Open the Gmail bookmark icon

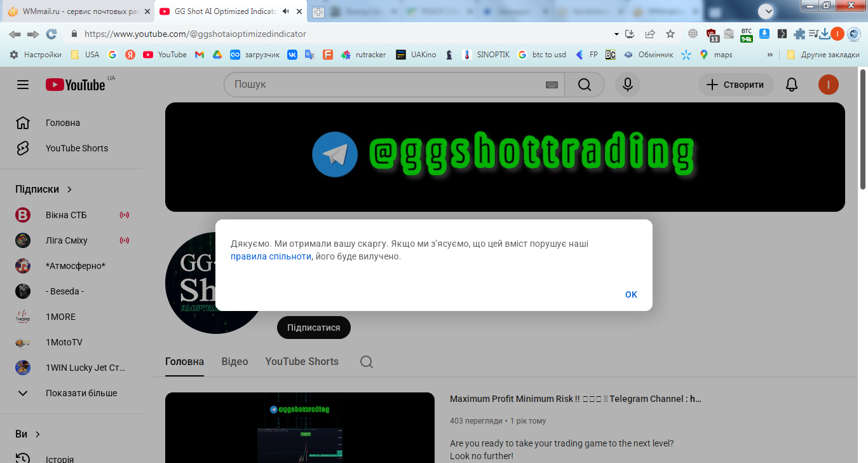coord(199,55)
